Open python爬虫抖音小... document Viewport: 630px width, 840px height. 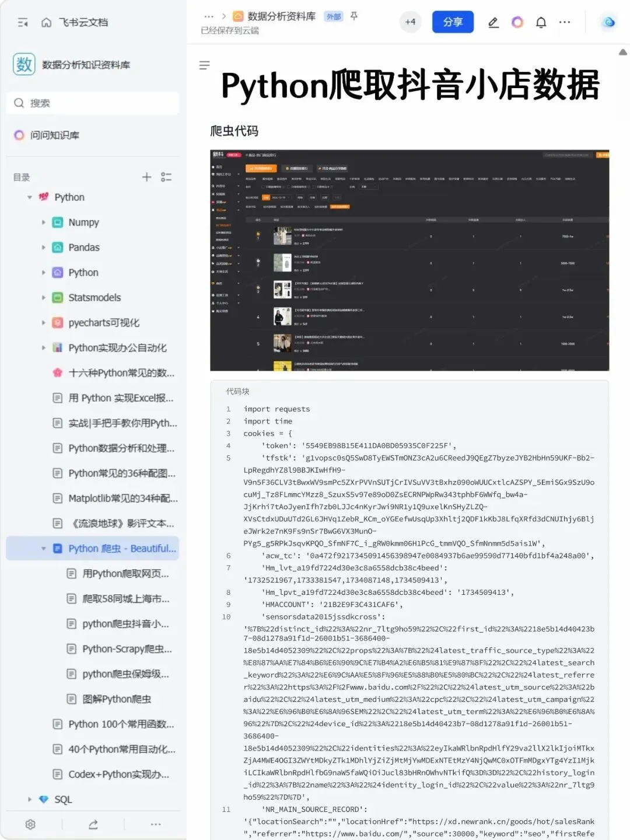125,624
